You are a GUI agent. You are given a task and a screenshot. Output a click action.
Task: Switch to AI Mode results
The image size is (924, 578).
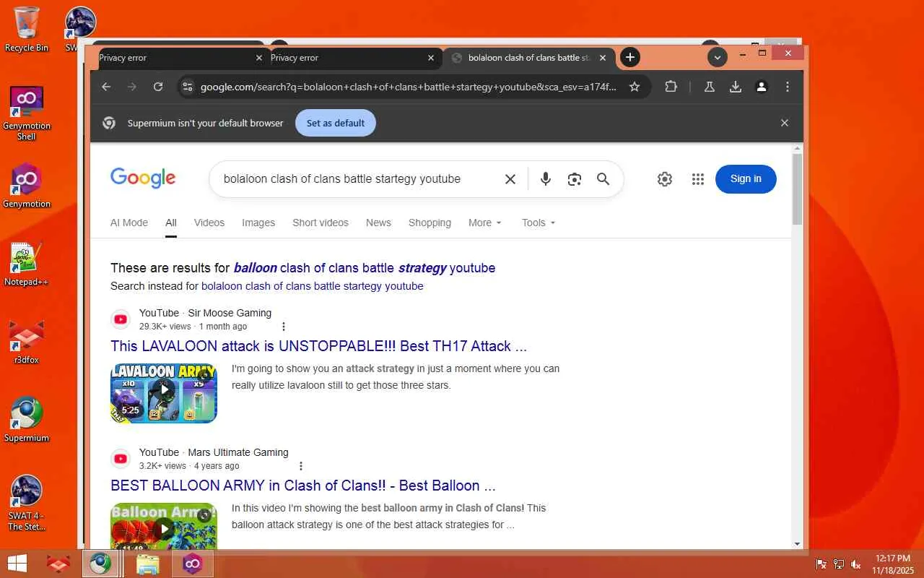pyautogui.click(x=129, y=223)
